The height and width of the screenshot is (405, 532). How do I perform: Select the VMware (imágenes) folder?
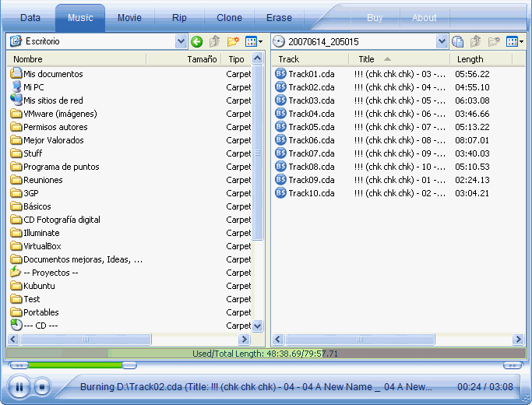[x=53, y=114]
